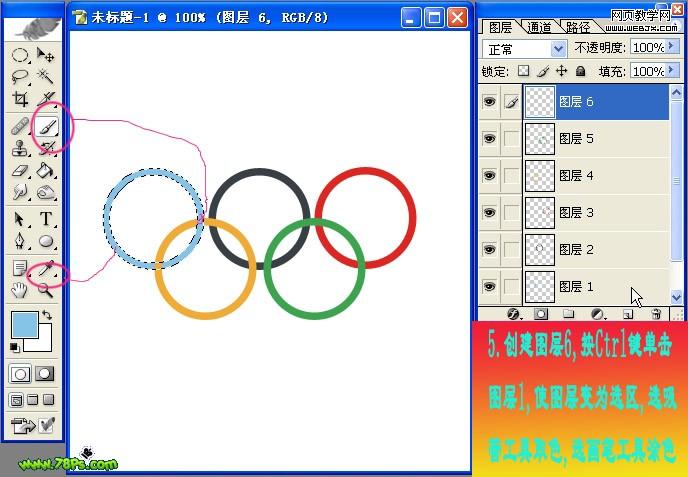The width and height of the screenshot is (688, 477).
Task: Toggle lock all
Action: coord(580,71)
